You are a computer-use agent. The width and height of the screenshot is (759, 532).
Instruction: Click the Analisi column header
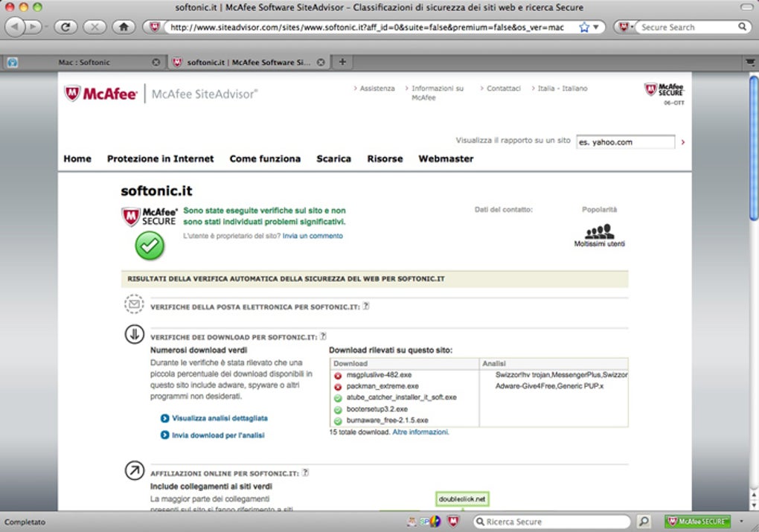[x=554, y=364]
